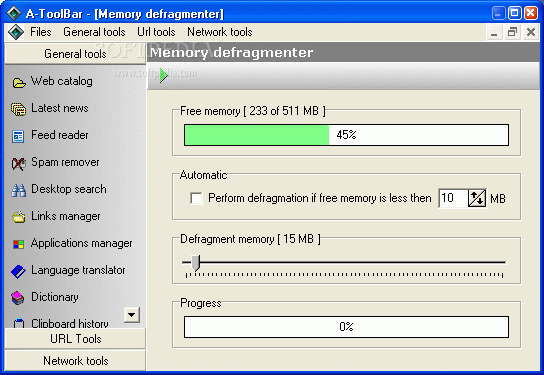Open Latest news from sidebar
The image size is (544, 375).
60,108
